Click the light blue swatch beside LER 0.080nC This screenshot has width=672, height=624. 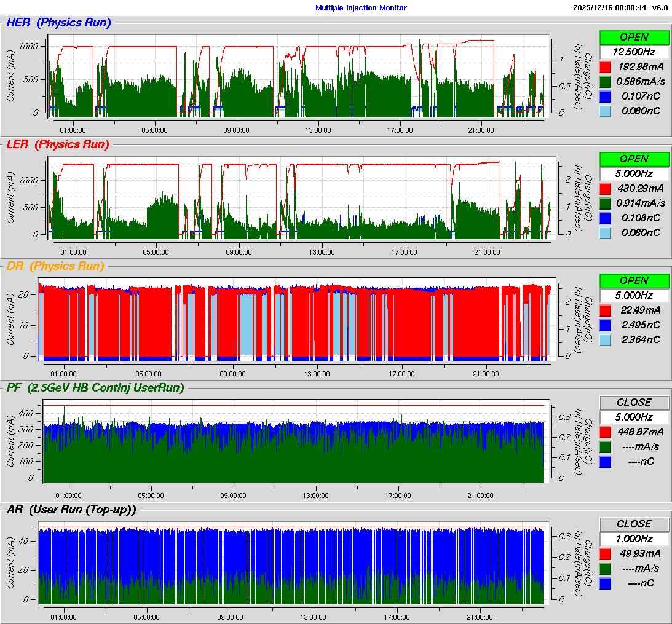pos(605,232)
